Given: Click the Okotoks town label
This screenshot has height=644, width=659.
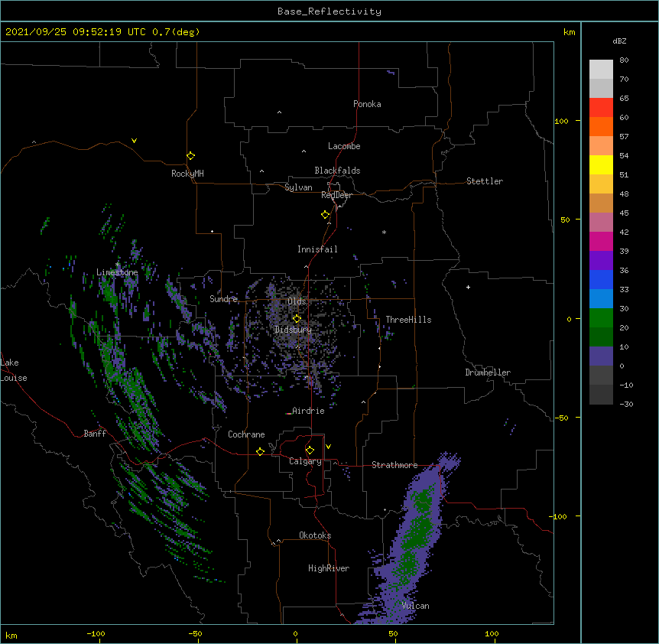Looking at the screenshot, I should pyautogui.click(x=315, y=535).
